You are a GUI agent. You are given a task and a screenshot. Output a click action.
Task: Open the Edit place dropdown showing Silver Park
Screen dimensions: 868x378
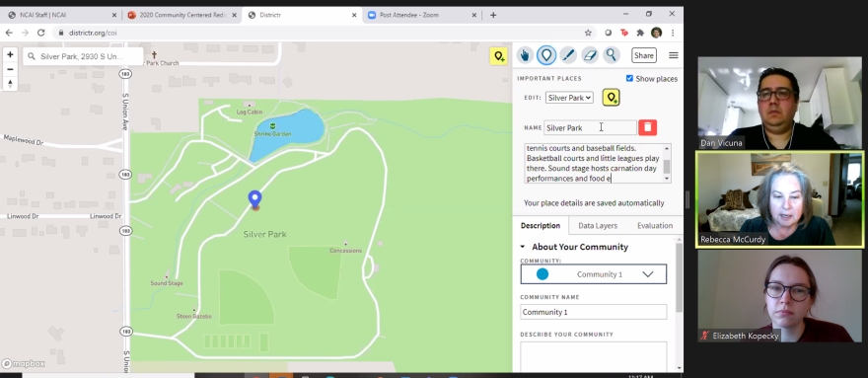click(569, 98)
